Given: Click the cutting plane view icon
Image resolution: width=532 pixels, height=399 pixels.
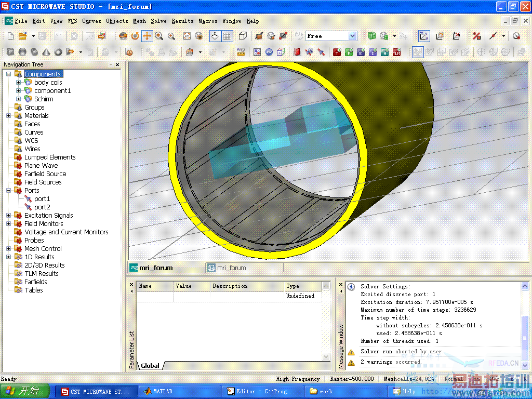Looking at the screenshot, I should pyautogui.click(x=259, y=36).
